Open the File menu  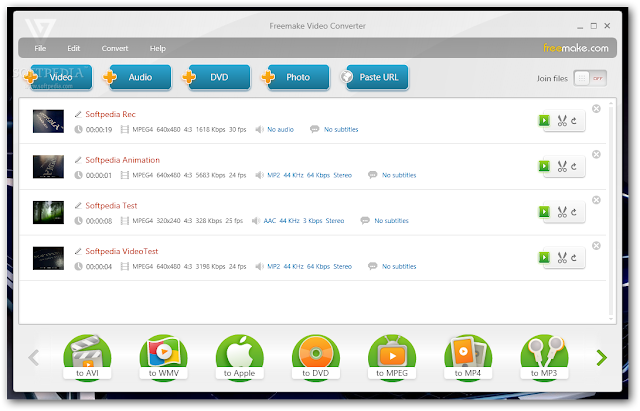point(40,48)
